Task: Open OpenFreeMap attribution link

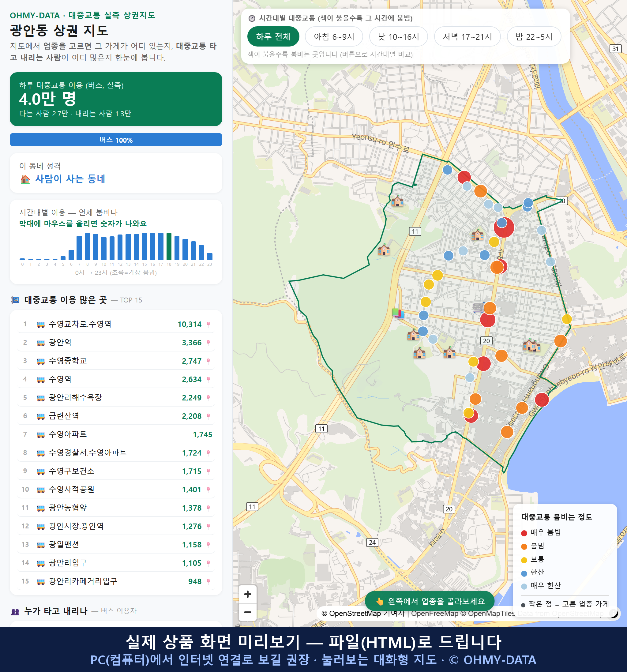Action: pyautogui.click(x=435, y=614)
